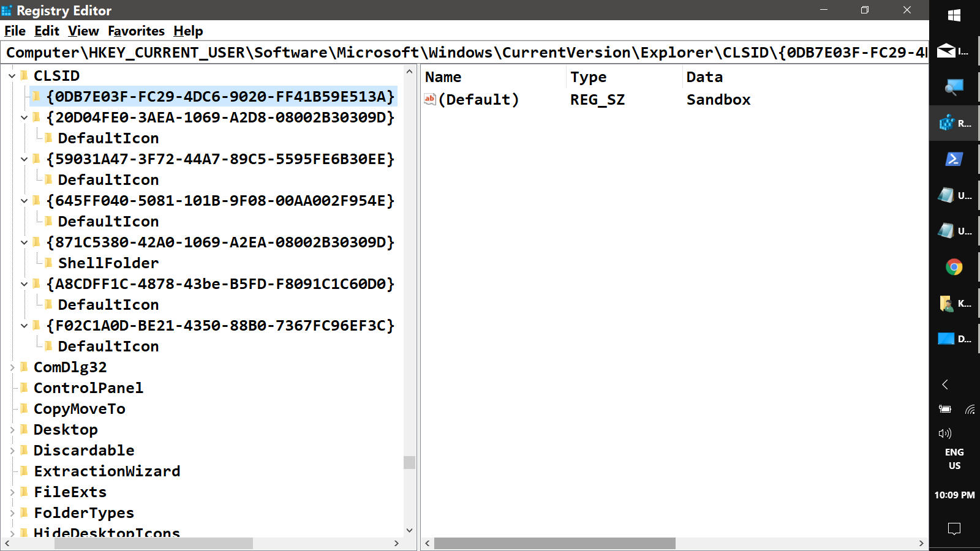Open the Chrome browser on the taskbar

[x=954, y=267]
